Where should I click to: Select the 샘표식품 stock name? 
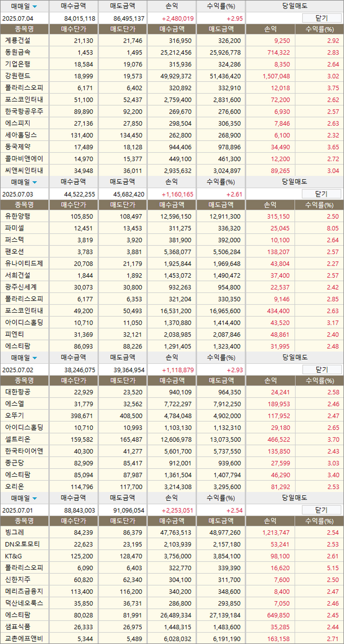18,627
